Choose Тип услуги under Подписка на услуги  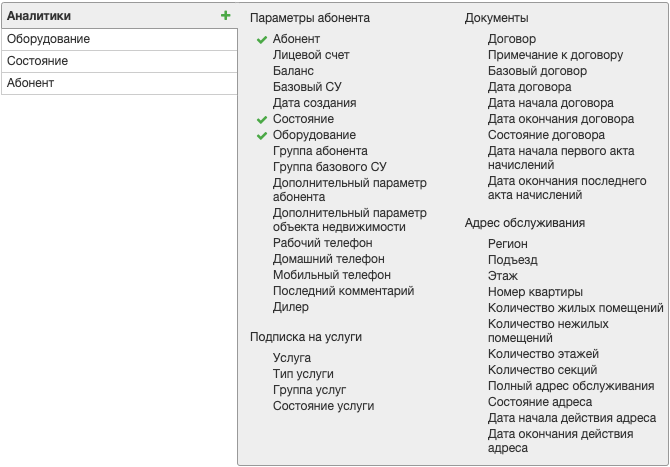[303, 374]
